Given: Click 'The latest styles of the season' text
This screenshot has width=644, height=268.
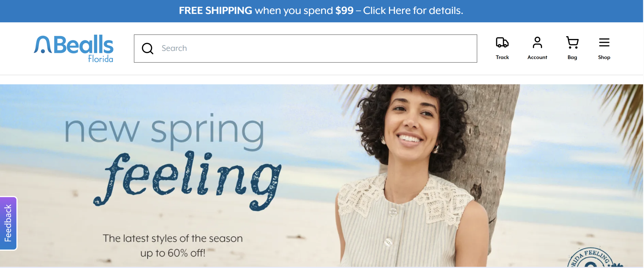Looking at the screenshot, I should [x=173, y=238].
